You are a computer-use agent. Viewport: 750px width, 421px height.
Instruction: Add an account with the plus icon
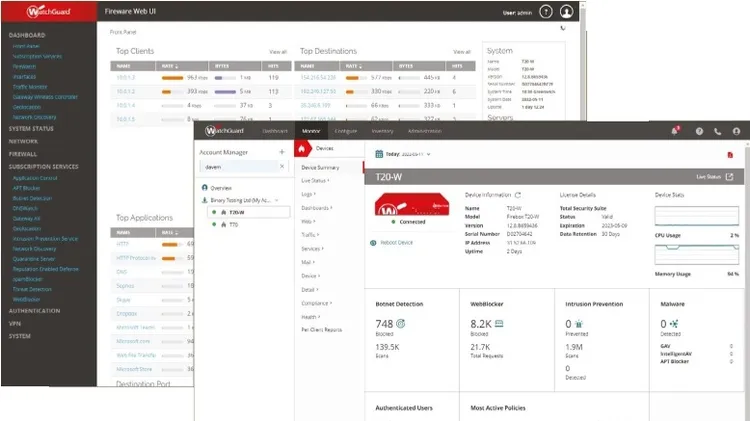point(282,152)
